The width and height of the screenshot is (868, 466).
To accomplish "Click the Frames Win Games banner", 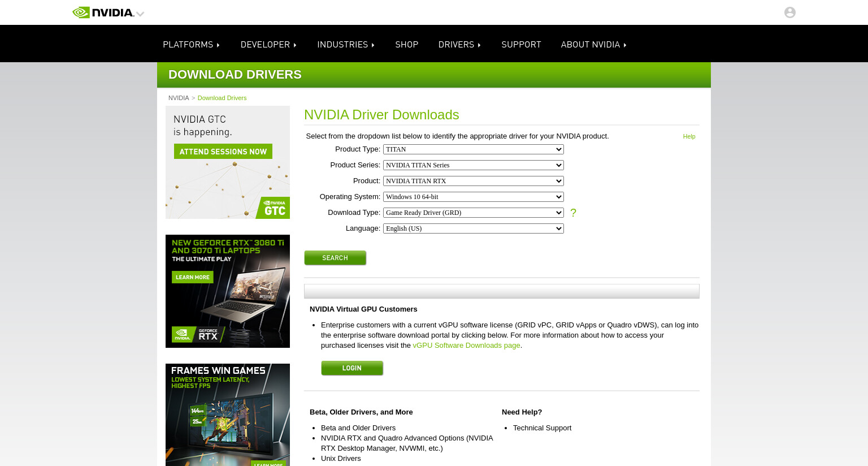I will point(228,415).
